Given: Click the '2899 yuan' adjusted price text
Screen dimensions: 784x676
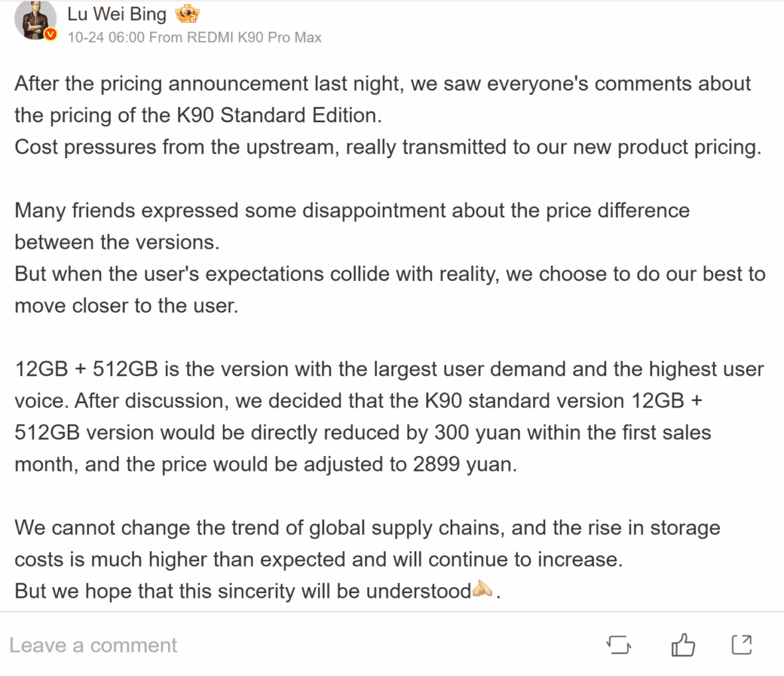Looking at the screenshot, I should (464, 464).
